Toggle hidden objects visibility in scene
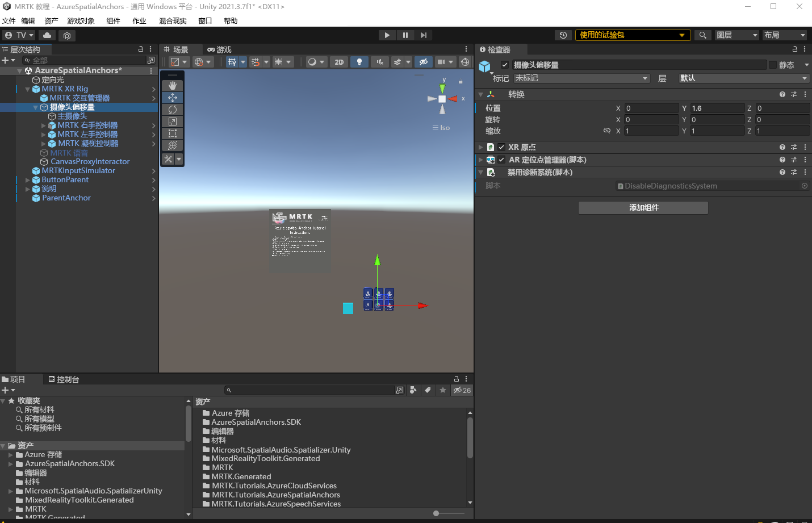 423,62
